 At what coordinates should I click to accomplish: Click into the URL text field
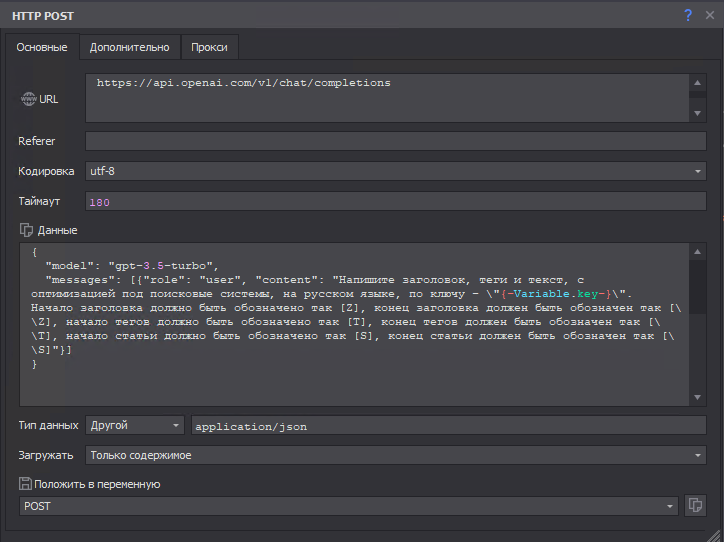[x=387, y=98]
